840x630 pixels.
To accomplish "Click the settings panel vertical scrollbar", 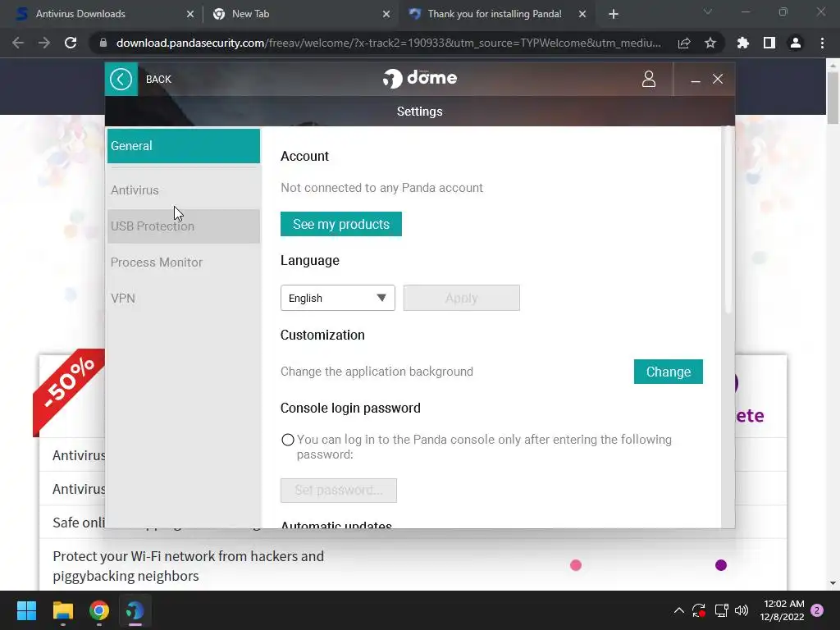I will tap(728, 220).
